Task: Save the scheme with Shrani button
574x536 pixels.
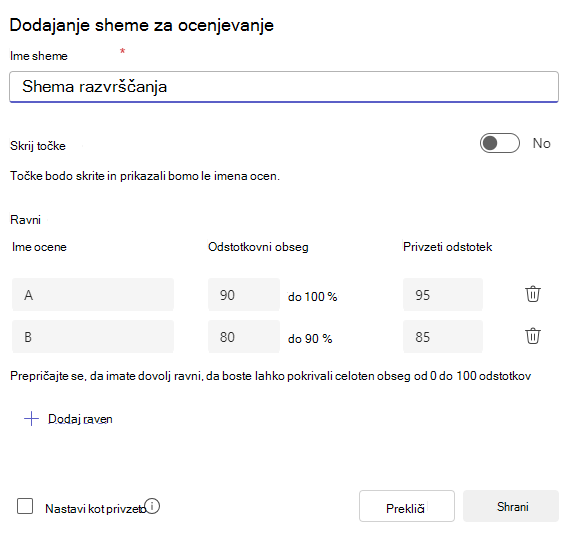Action: click(x=511, y=506)
